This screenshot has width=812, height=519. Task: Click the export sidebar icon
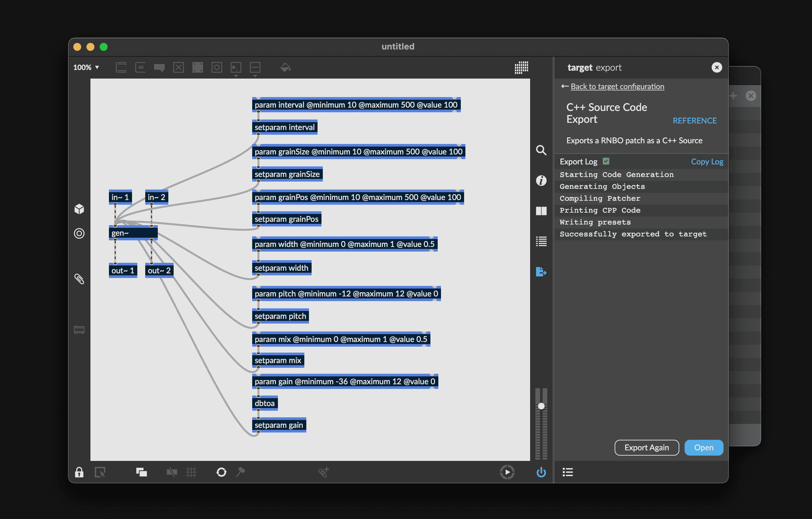pyautogui.click(x=541, y=271)
